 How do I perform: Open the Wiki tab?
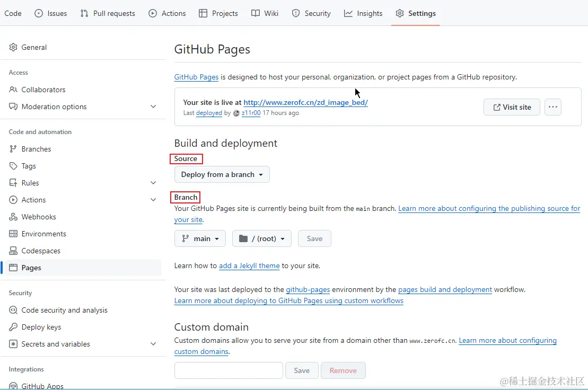(265, 13)
